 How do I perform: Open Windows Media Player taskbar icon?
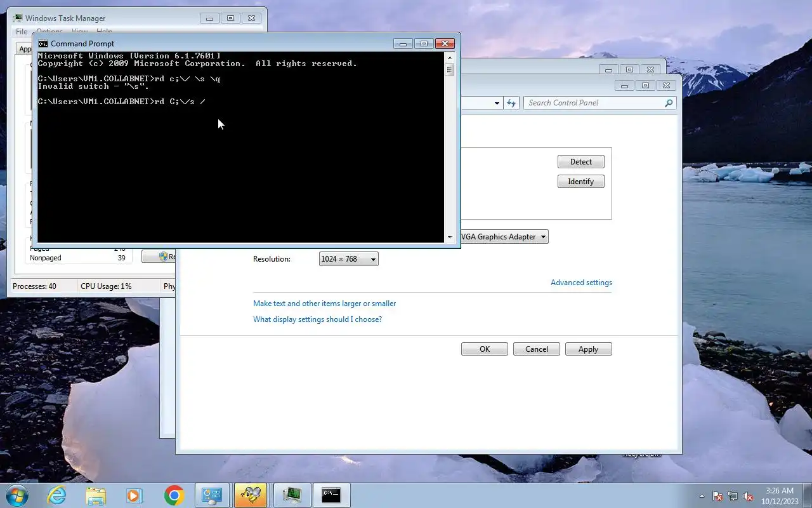(134, 495)
